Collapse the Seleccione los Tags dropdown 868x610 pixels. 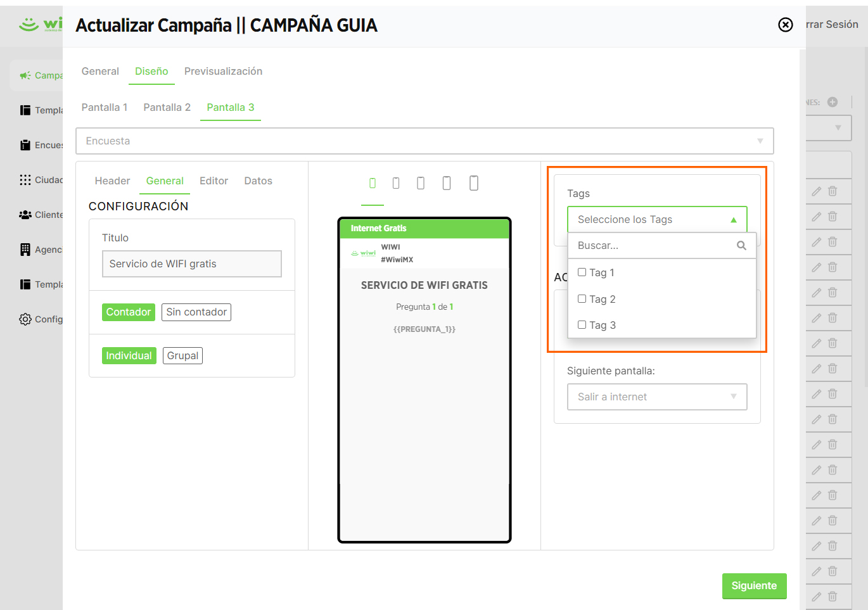[x=733, y=220]
